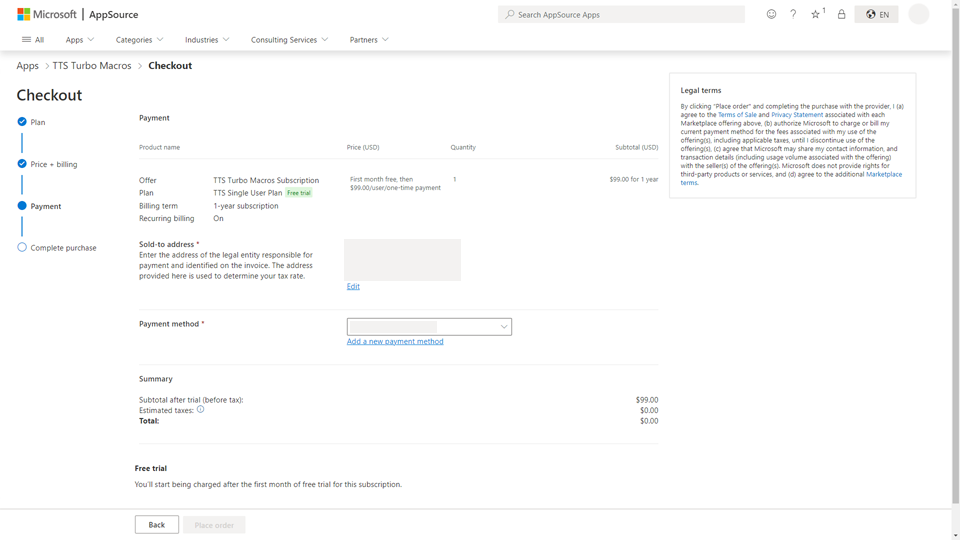Click the 1-year subscription billing term

(x=246, y=206)
